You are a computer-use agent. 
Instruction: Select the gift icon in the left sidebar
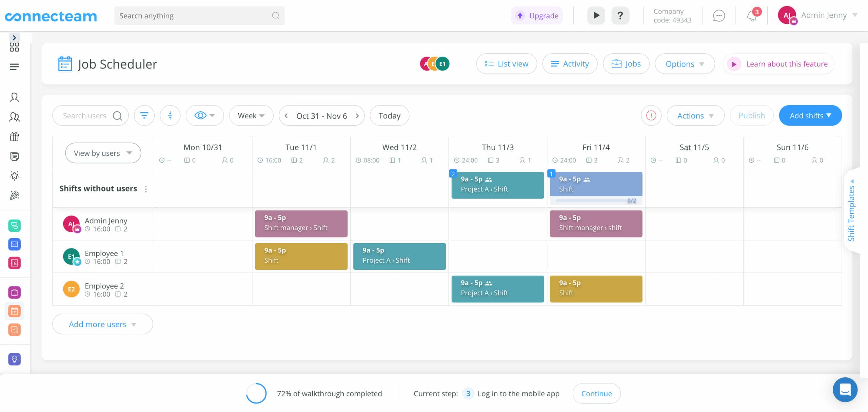(14, 137)
